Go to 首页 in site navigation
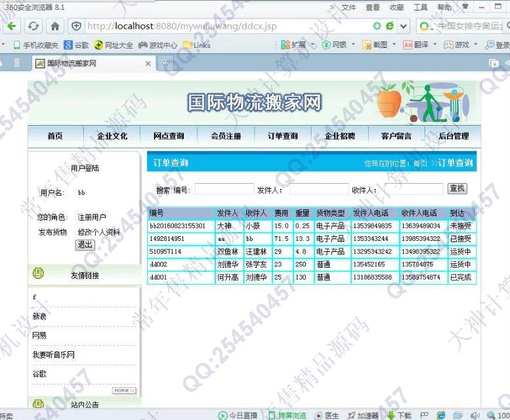The width and height of the screenshot is (510, 420). click(x=55, y=136)
